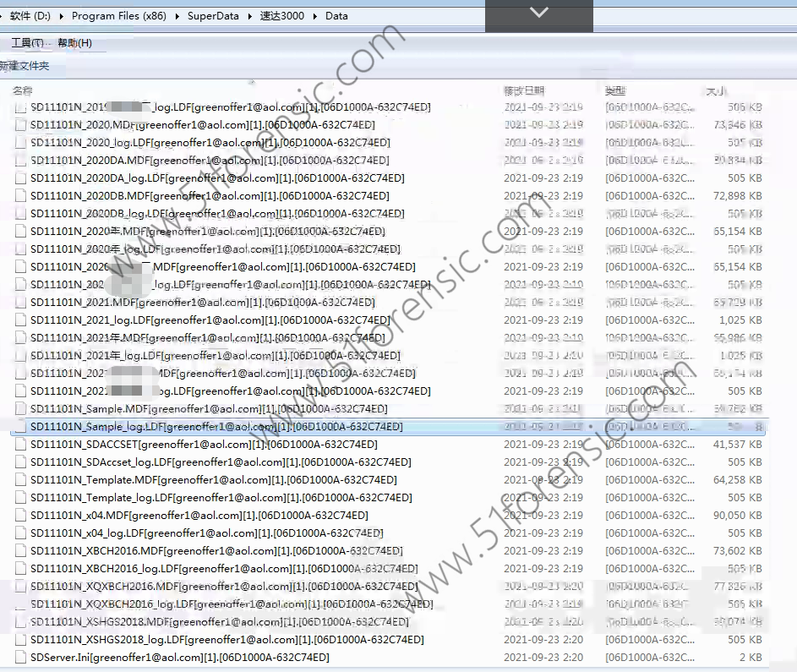Open the 工具(T) menu
797x672 pixels.
[27, 43]
